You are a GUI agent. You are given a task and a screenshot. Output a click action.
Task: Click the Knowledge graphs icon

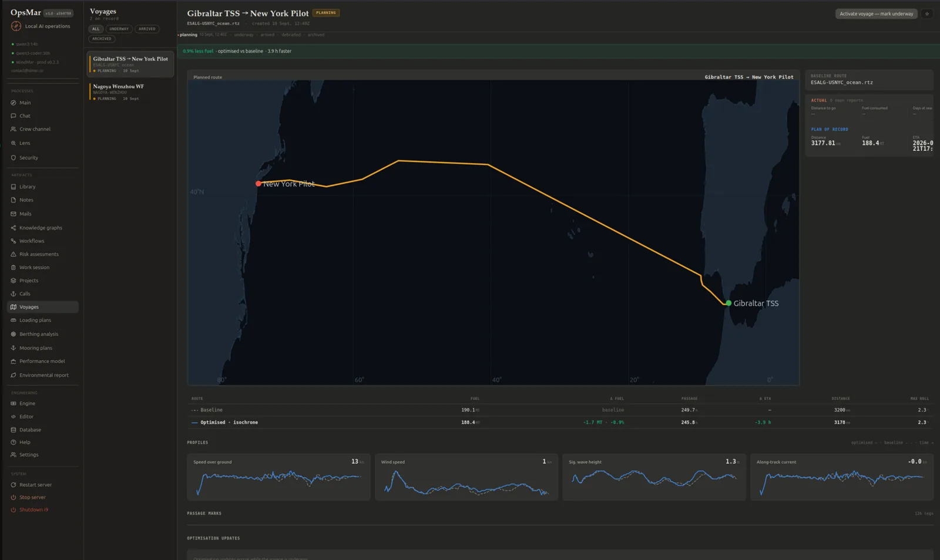click(x=14, y=228)
